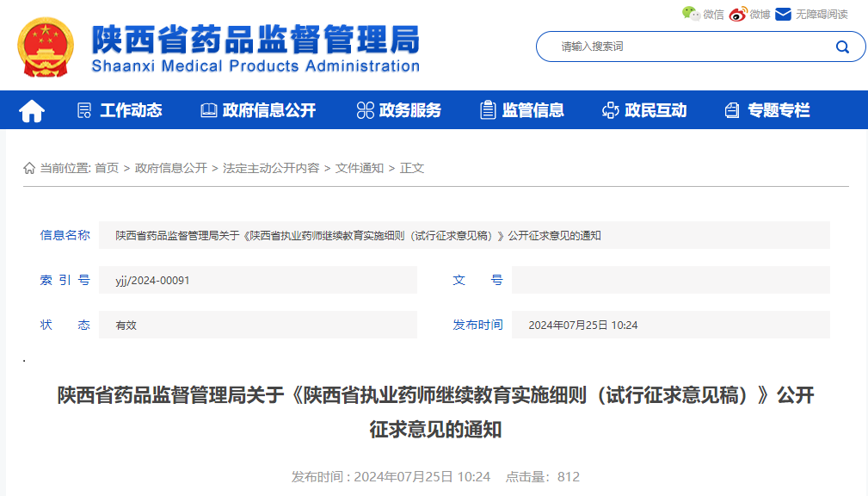Click the 监管信息 clipboard icon
This screenshot has height=496, width=868.
pyautogui.click(x=488, y=110)
